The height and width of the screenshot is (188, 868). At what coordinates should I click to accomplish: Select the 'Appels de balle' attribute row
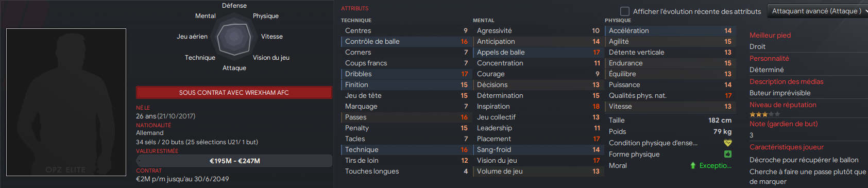pos(538,53)
